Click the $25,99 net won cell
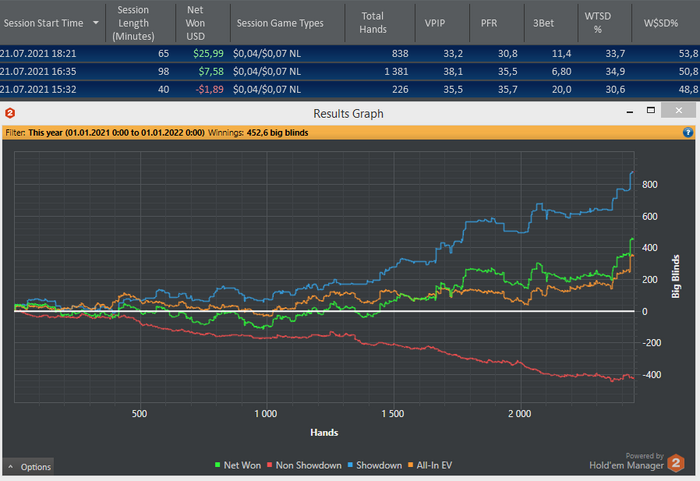 tap(208, 54)
